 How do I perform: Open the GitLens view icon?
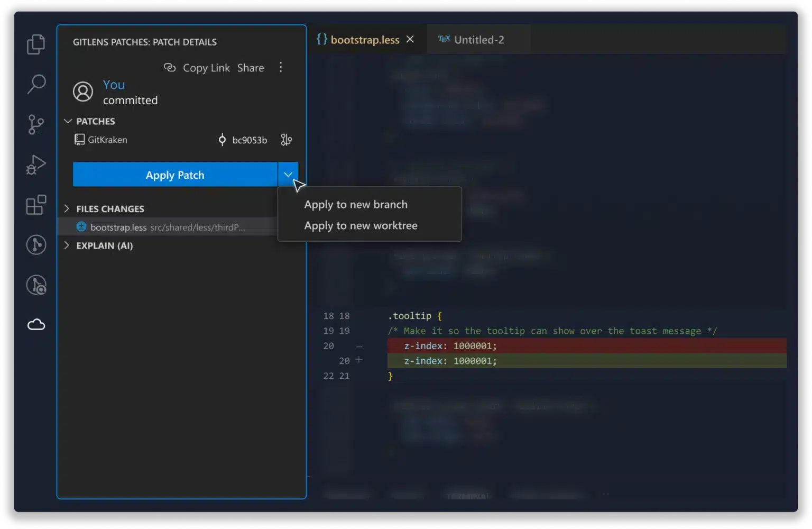(x=36, y=244)
